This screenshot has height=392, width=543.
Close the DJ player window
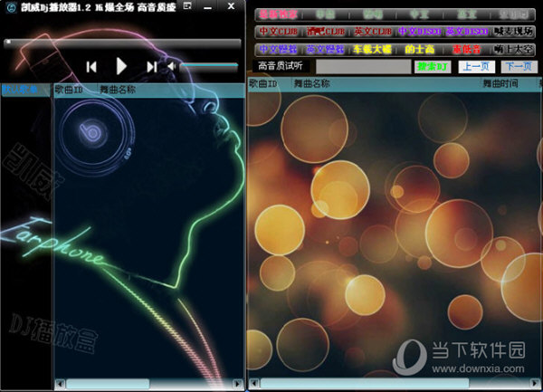coord(232,6)
